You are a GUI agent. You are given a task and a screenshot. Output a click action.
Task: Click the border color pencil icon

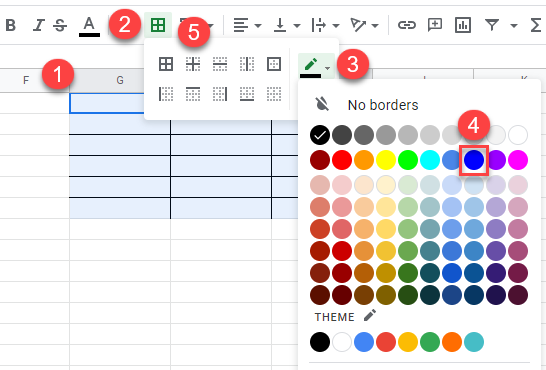tap(310, 65)
